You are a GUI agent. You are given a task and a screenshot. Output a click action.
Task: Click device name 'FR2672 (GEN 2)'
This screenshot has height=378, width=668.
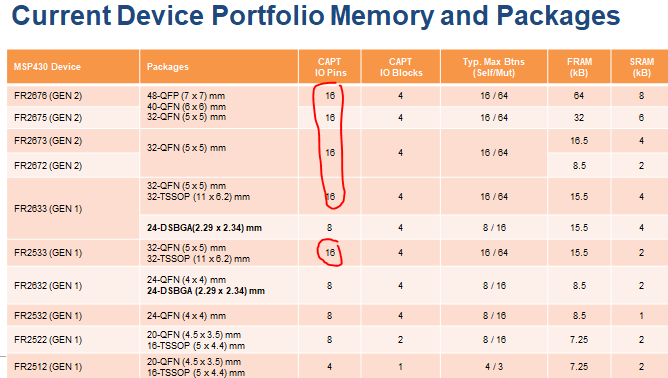48,166
